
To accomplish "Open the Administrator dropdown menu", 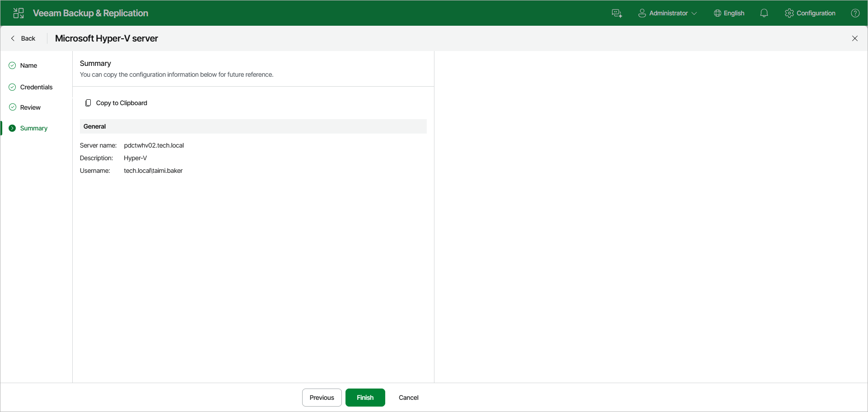I will point(668,13).
